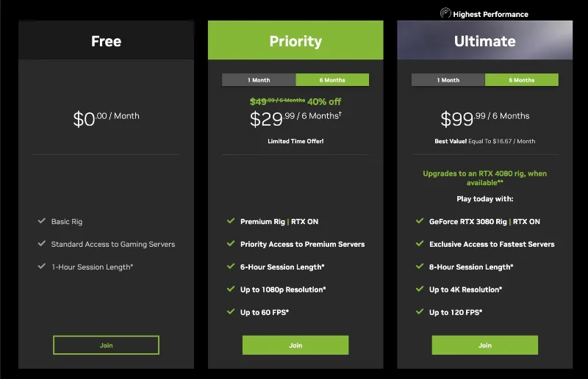Switch Ultimate plan to 1 Month billing
Viewport: 588px width, 379px height.
point(448,80)
